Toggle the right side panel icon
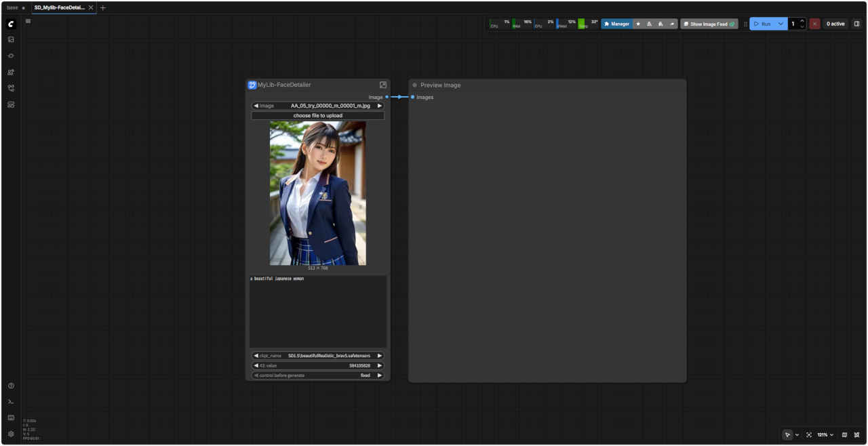Screen dimensions: 868x446 coord(856,24)
